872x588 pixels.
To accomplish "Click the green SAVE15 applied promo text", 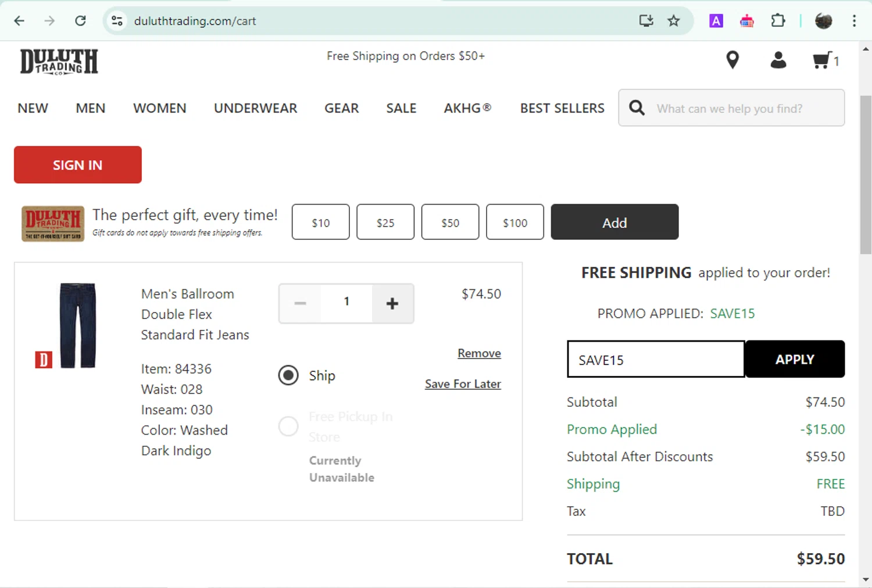I will 732,314.
